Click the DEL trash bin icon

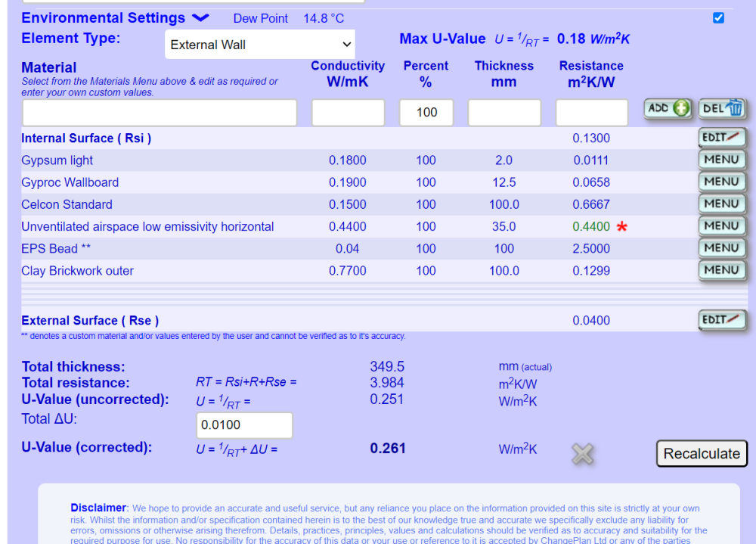click(722, 108)
